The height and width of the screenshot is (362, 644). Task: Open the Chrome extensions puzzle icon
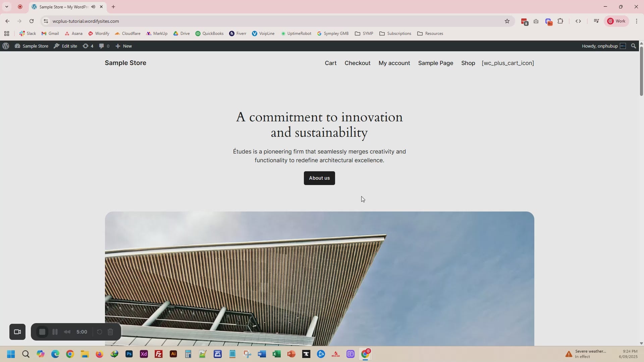point(560,21)
